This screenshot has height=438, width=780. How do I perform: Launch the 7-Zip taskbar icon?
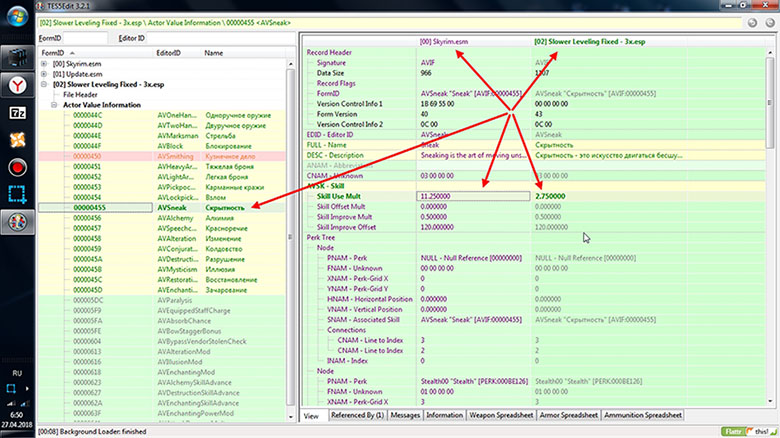(17, 113)
